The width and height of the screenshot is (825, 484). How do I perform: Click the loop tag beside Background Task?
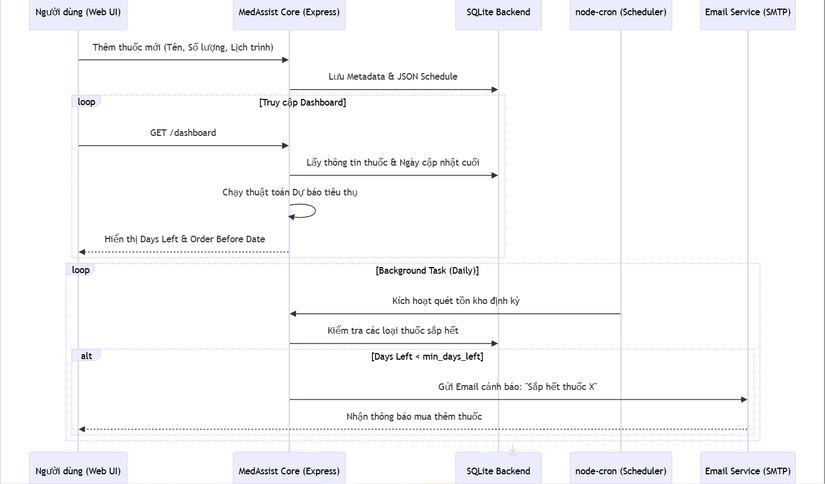81,270
